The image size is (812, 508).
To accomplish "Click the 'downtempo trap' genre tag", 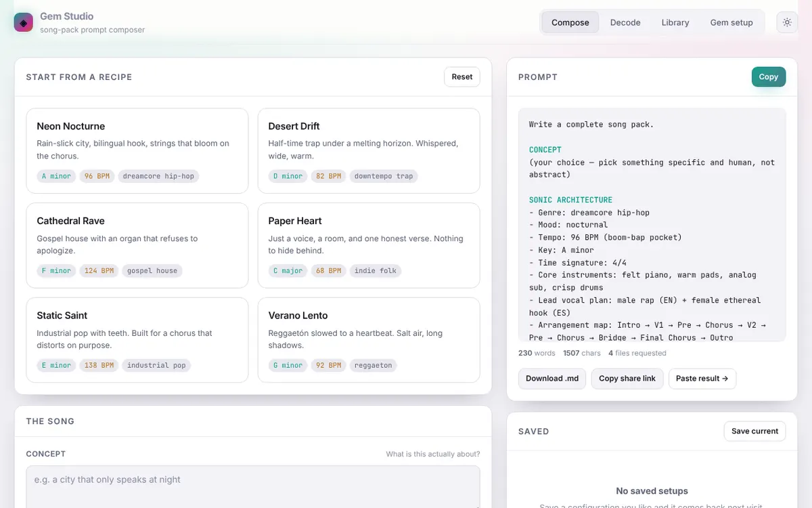I will (384, 176).
